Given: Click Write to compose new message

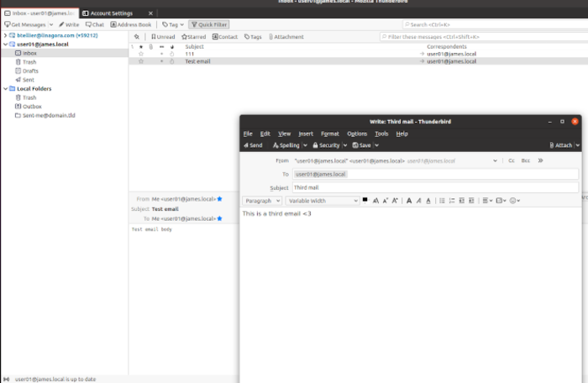Looking at the screenshot, I should [x=69, y=24].
